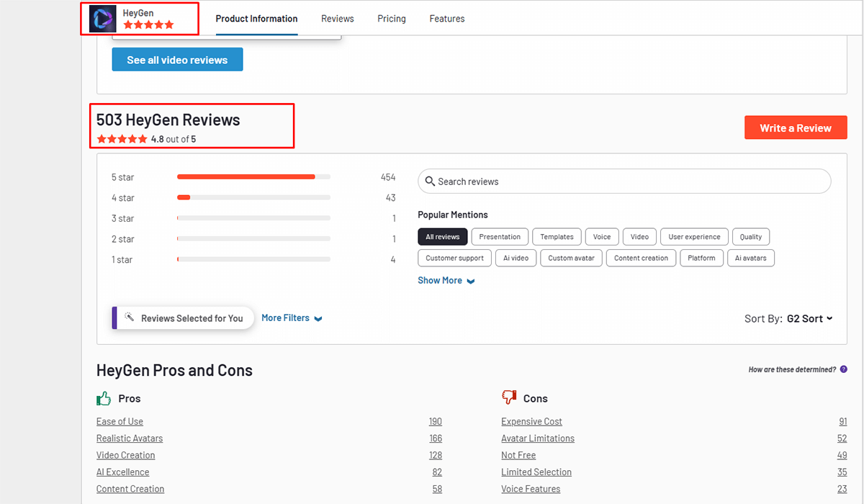Viewport: 864px width, 504px height.
Task: Open the Expensive Cost con link
Action: click(x=531, y=422)
